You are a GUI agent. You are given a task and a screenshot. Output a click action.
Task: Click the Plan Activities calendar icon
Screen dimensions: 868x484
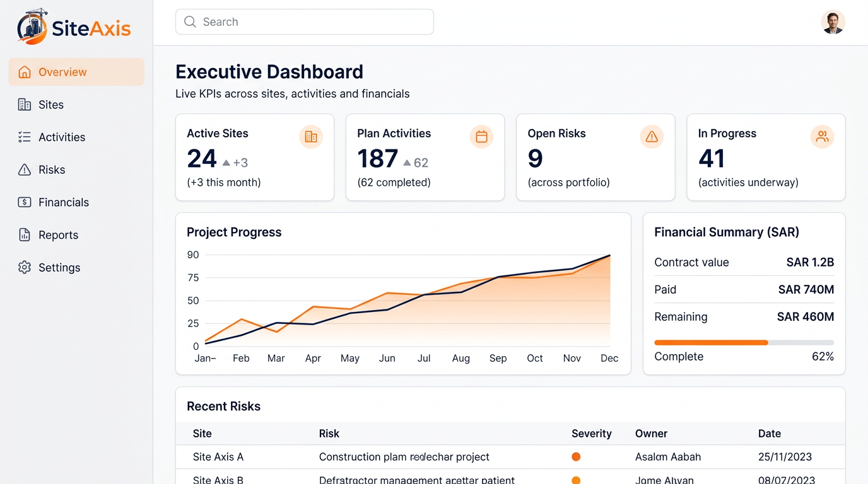[481, 136]
